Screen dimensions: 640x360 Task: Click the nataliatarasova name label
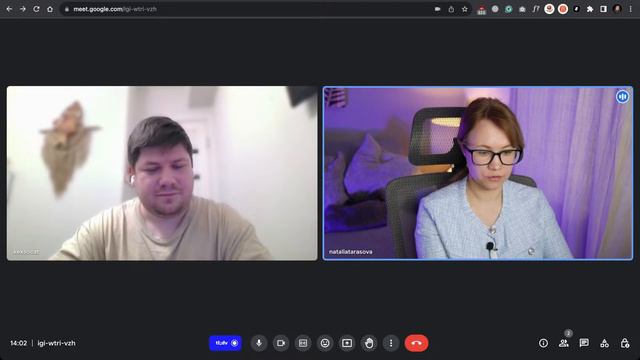click(351, 252)
